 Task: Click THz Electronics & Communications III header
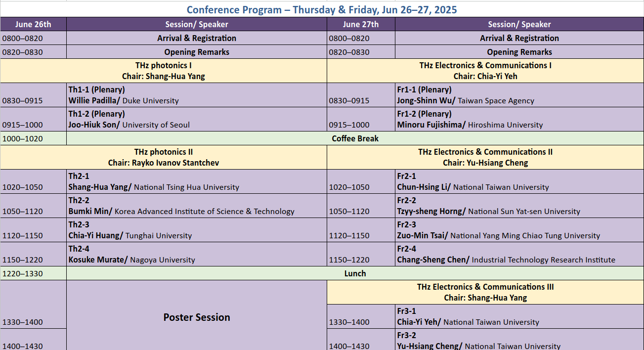[x=485, y=292]
